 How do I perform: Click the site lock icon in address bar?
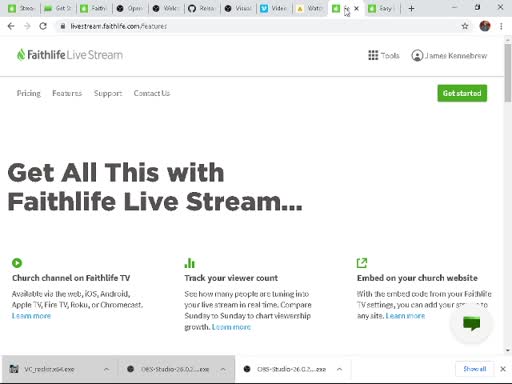63,26
